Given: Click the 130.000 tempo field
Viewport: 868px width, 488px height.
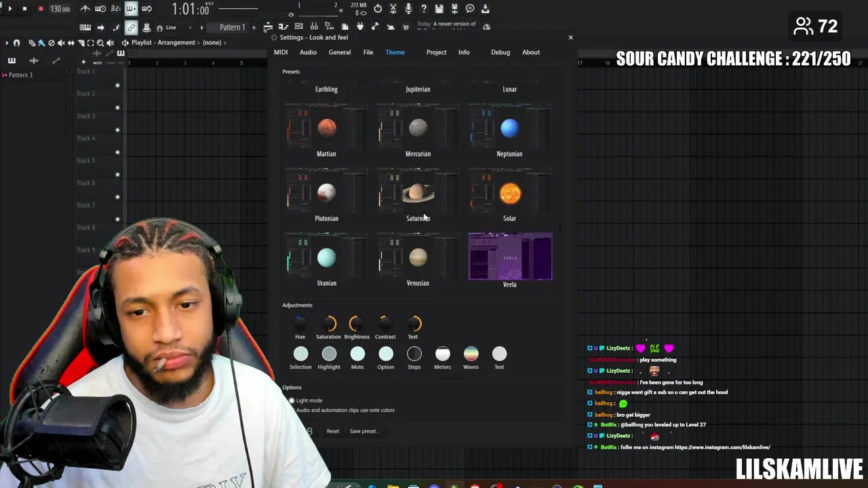Looking at the screenshot, I should [x=60, y=9].
